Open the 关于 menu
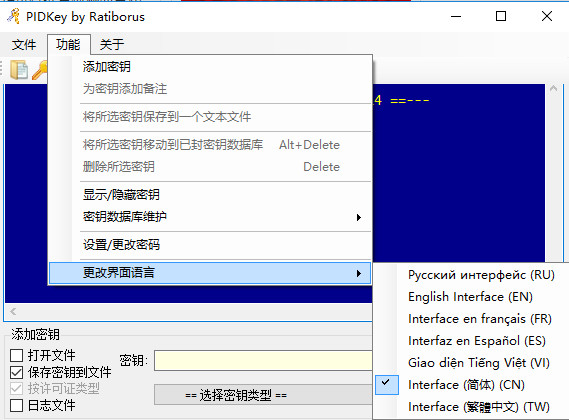 tap(112, 45)
